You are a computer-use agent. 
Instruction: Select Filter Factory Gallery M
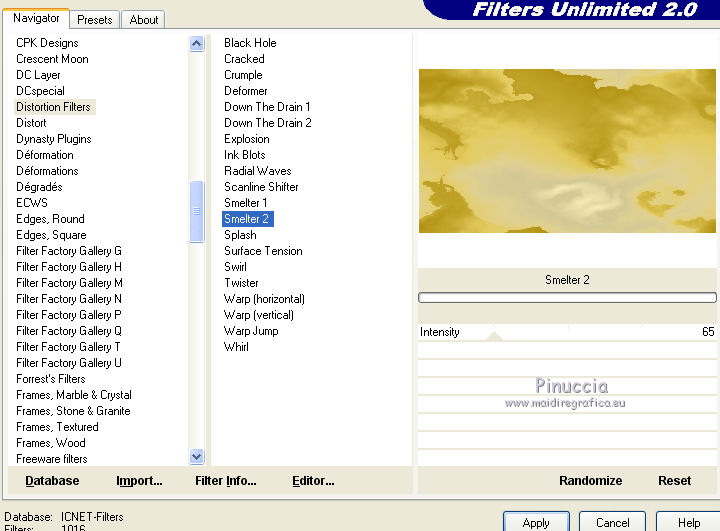(69, 283)
